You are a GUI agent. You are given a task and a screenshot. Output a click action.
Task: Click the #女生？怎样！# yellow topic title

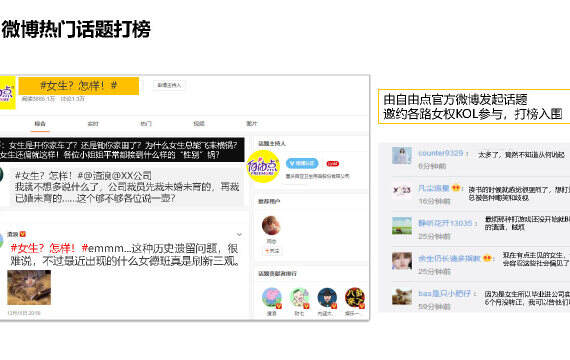(x=79, y=86)
